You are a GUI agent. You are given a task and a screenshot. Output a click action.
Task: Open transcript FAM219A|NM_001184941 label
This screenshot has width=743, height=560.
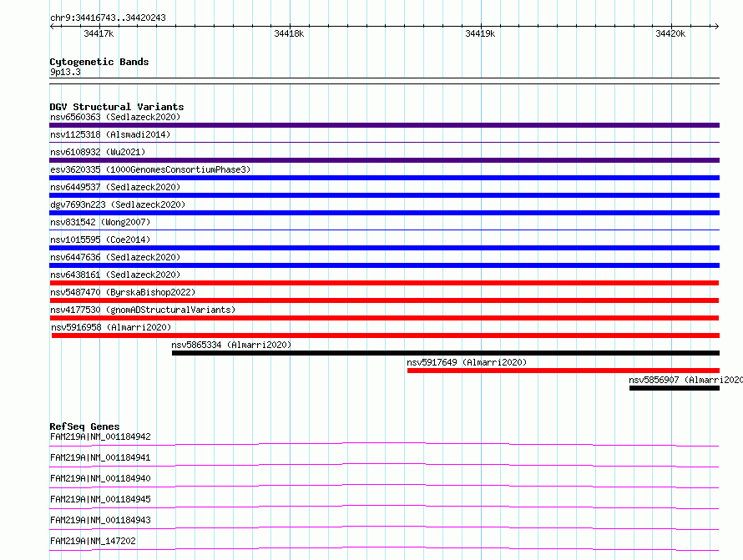click(100, 457)
